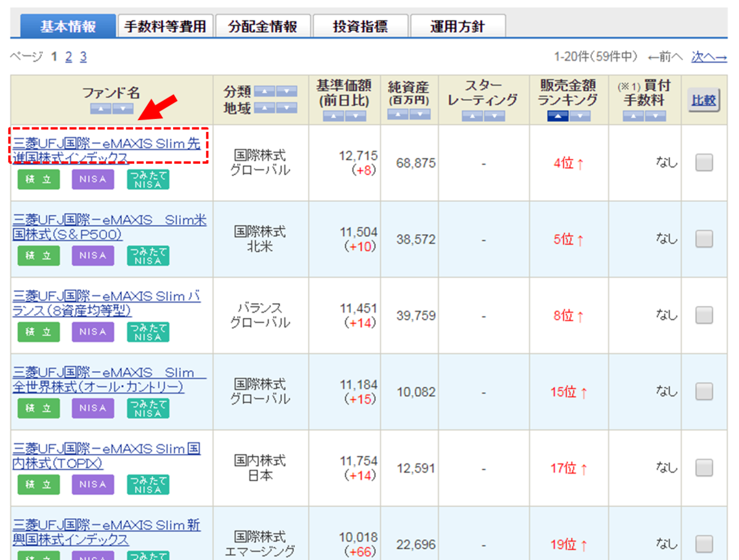
Task: Sort 基準価額 column ascending
Action: (x=333, y=115)
